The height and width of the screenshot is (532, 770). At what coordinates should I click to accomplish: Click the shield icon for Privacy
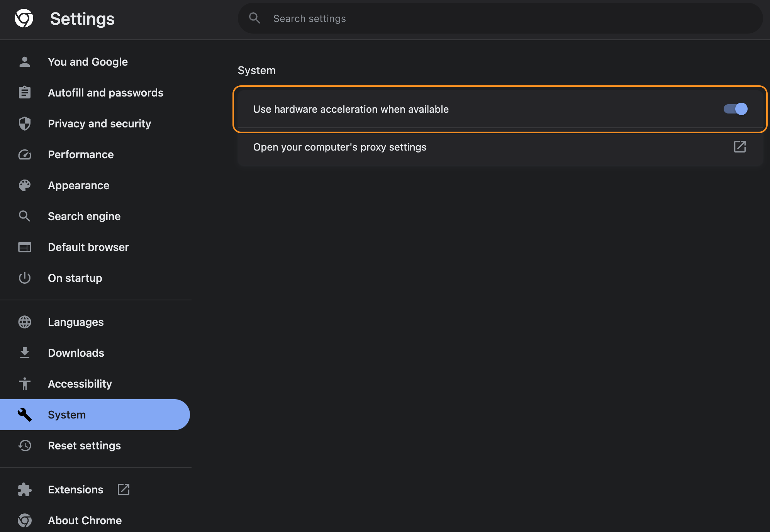coord(25,124)
